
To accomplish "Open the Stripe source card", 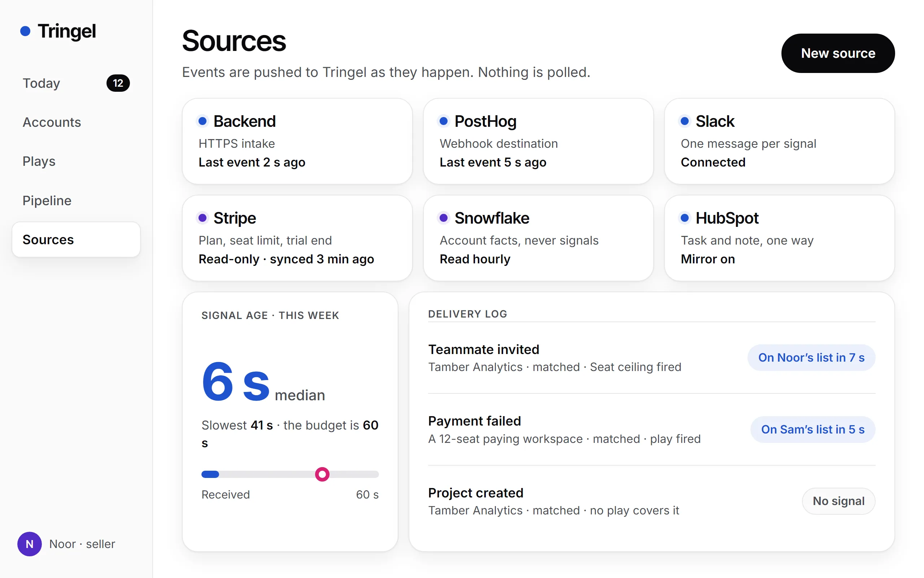I will [297, 238].
